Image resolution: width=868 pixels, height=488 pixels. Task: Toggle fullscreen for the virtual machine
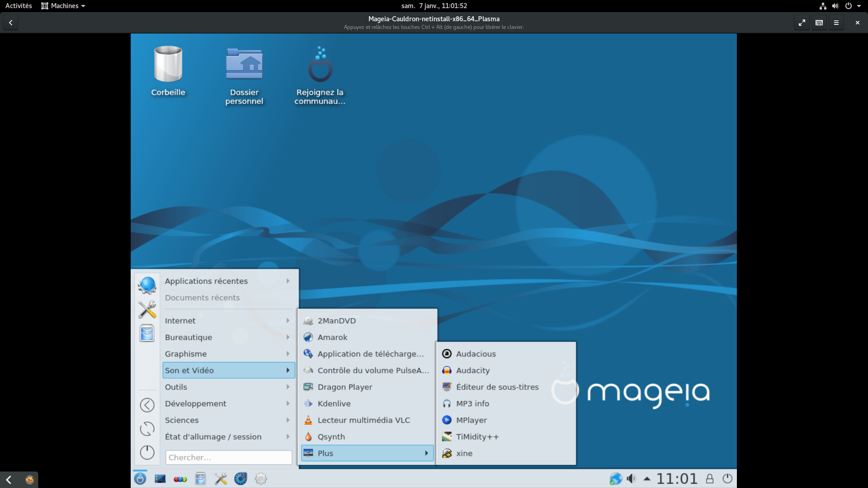tap(802, 23)
